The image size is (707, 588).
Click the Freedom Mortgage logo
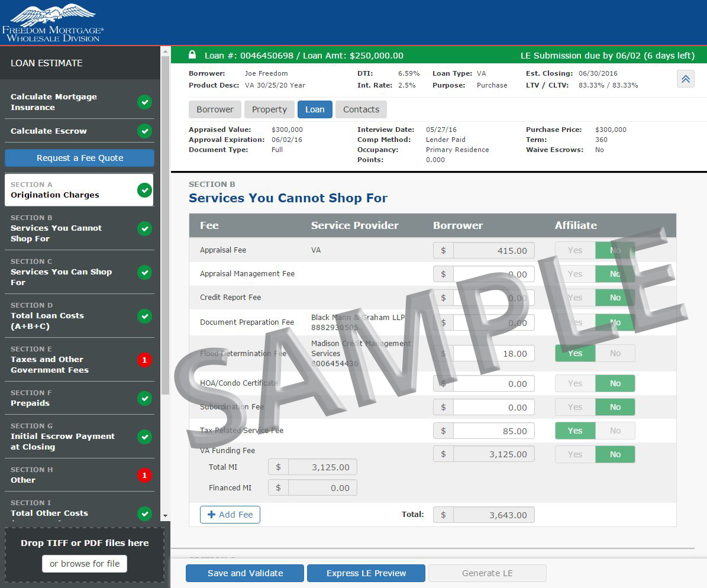point(53,22)
